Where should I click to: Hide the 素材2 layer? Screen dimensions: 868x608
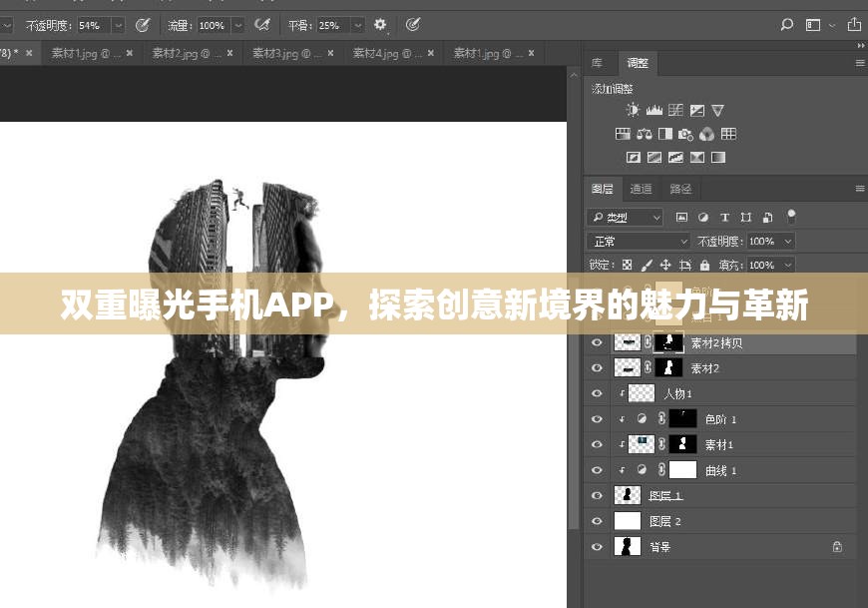point(597,367)
